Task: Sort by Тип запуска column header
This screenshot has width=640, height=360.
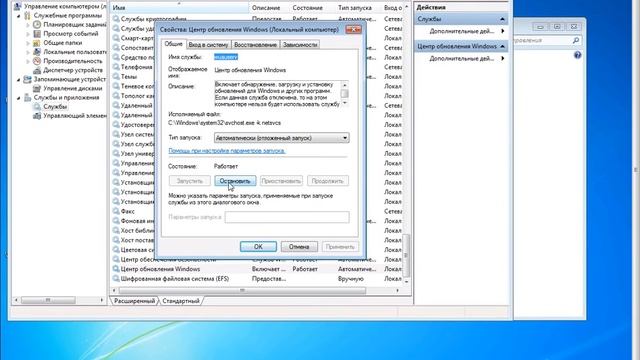Action: [358, 8]
